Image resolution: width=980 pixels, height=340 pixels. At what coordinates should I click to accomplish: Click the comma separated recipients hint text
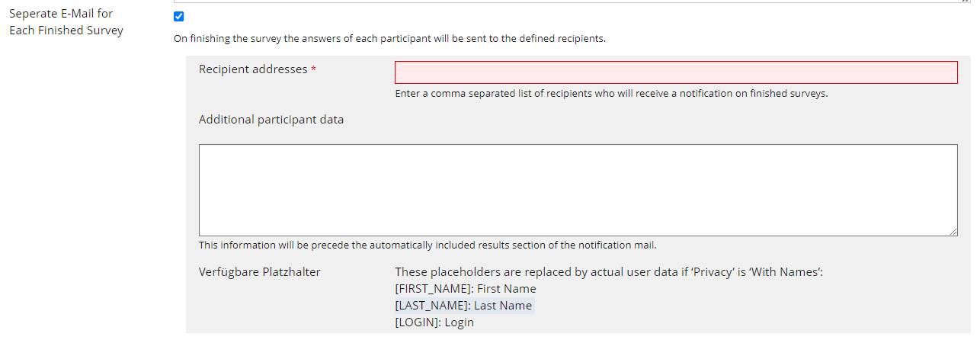[x=610, y=94]
